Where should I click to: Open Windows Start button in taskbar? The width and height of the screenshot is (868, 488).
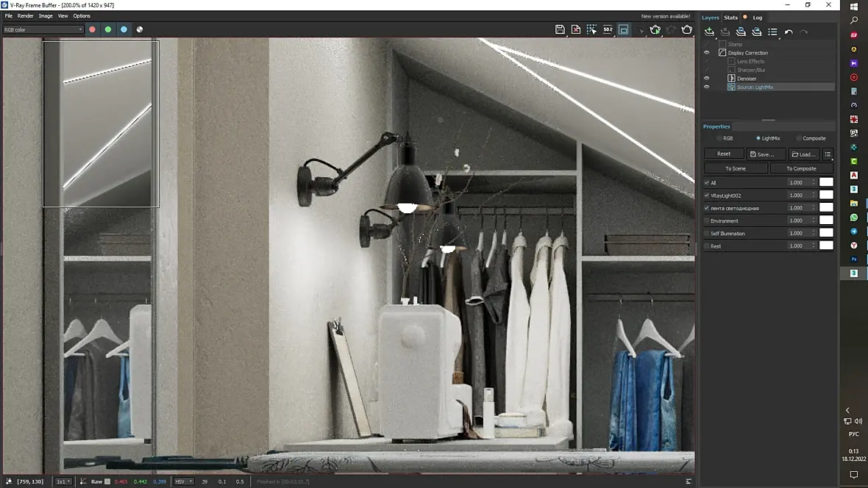[854, 6]
